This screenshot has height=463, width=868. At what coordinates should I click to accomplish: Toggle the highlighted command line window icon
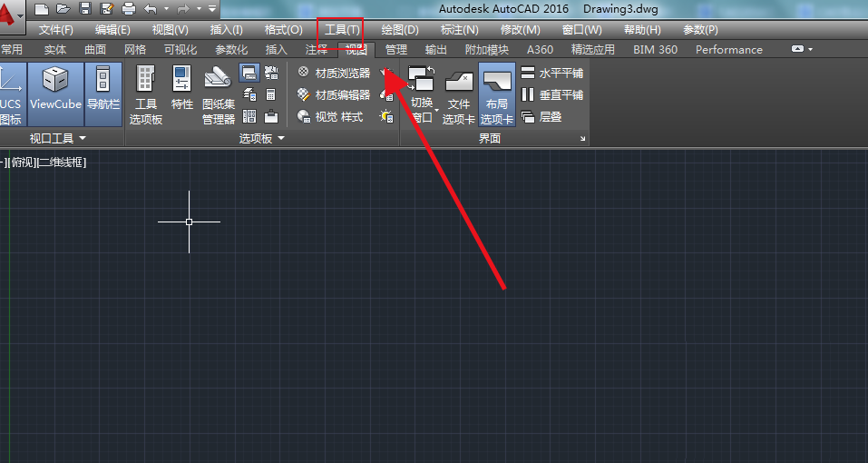point(249,73)
